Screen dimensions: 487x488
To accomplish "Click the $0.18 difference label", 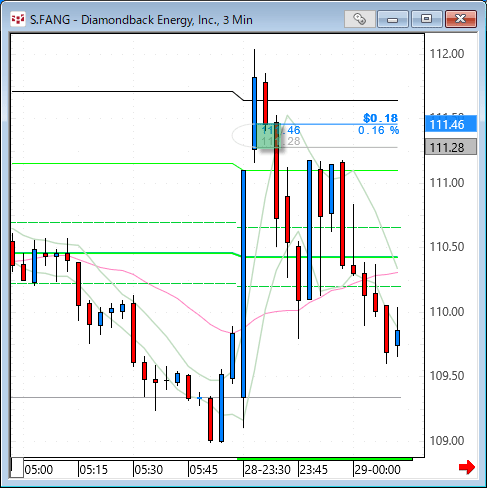I will pos(380,118).
